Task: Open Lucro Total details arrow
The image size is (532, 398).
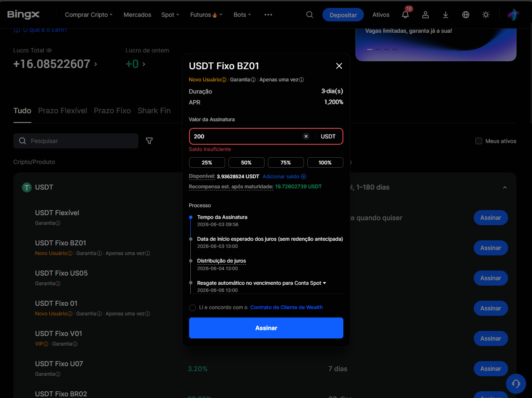Action: [96, 64]
